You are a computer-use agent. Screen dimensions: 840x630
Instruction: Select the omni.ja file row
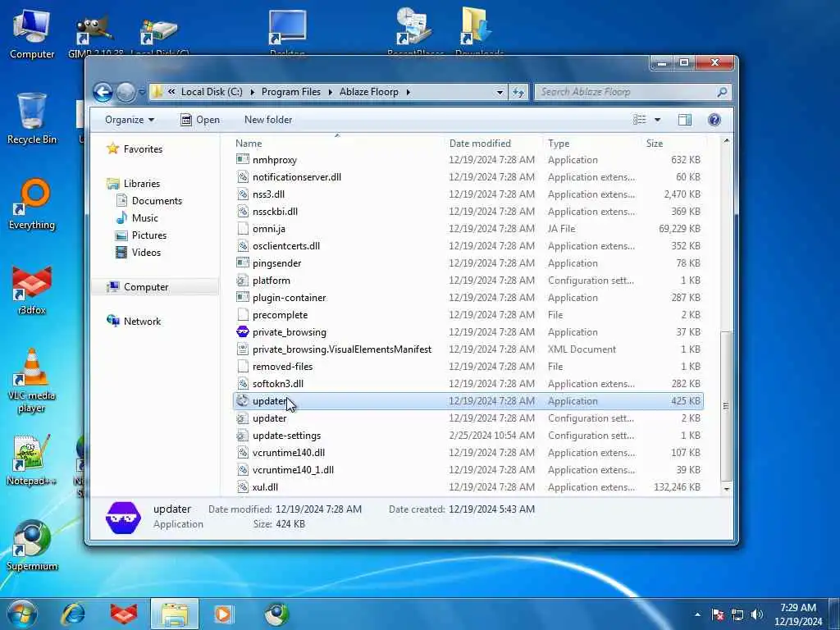tap(468, 229)
